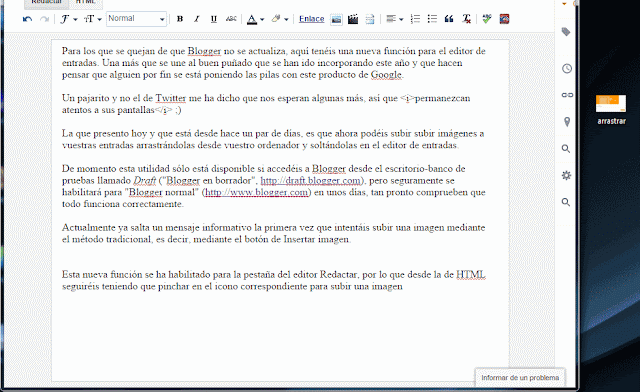Toggle strikethrough formatting
Image resolution: width=640 pixels, height=392 pixels.
tap(231, 19)
